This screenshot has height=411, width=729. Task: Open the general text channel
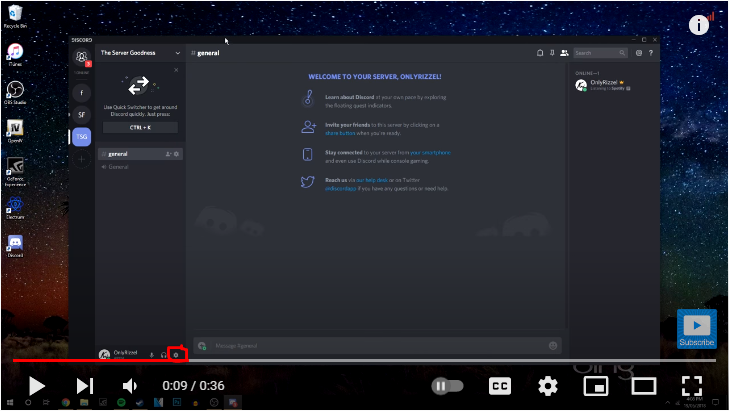point(140,154)
